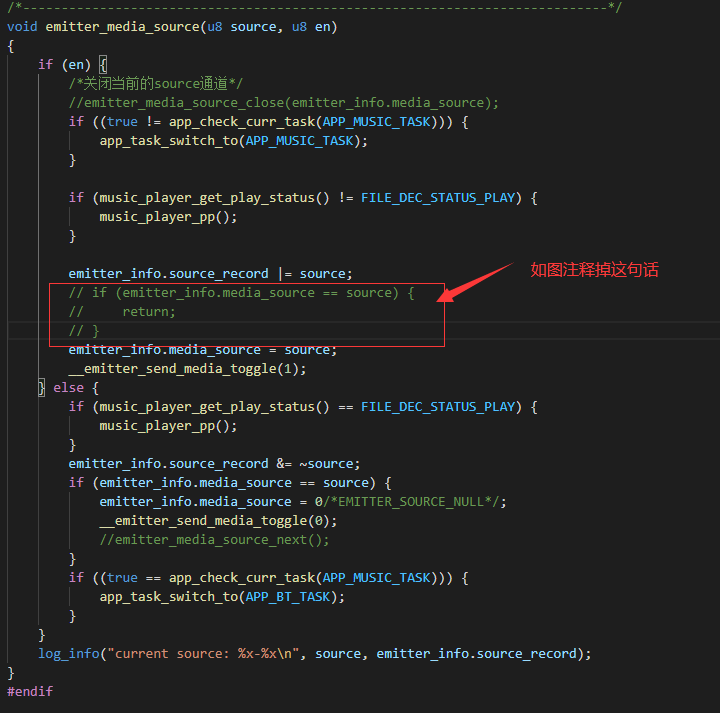Click the function name emitter_media_source
This screenshot has width=720, height=713.
point(122,27)
